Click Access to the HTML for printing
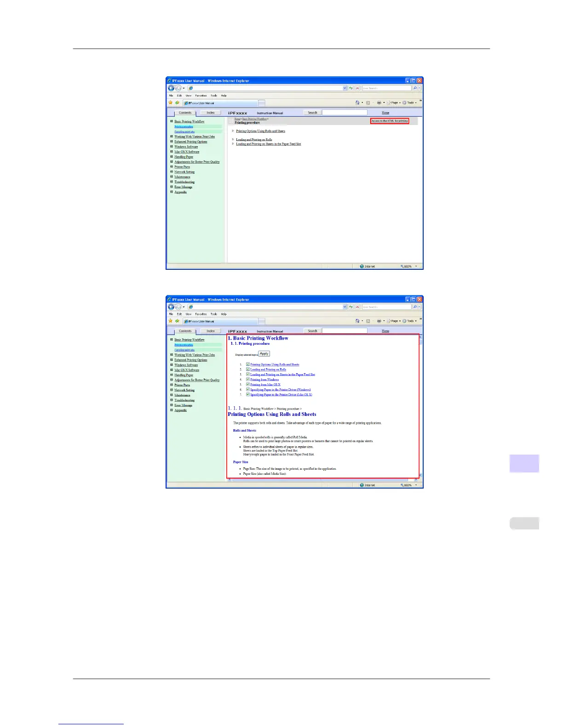Image resolution: width=563 pixels, height=728 pixels. point(390,121)
